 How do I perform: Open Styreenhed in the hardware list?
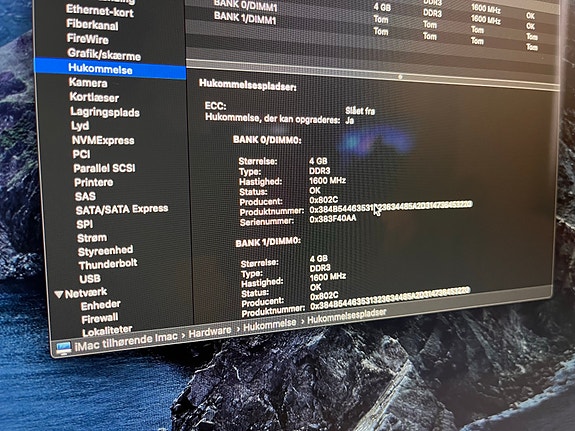pyautogui.click(x=105, y=251)
